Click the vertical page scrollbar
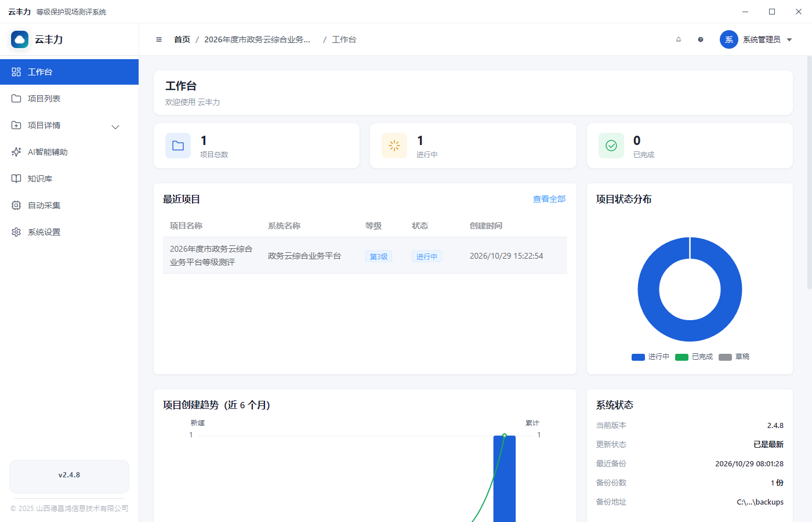Image resolution: width=812 pixels, height=522 pixels. point(810,172)
